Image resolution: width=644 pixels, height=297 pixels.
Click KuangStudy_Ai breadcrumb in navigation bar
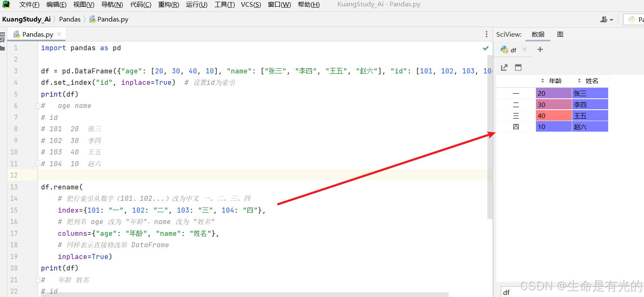pos(26,19)
